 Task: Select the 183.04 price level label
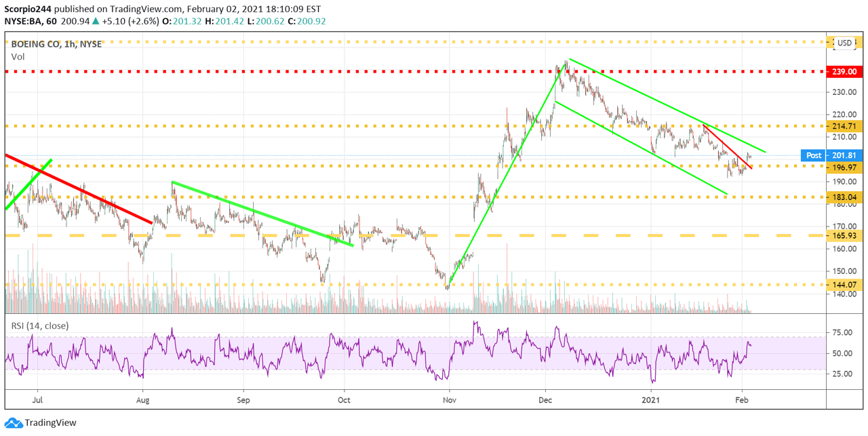coord(844,197)
